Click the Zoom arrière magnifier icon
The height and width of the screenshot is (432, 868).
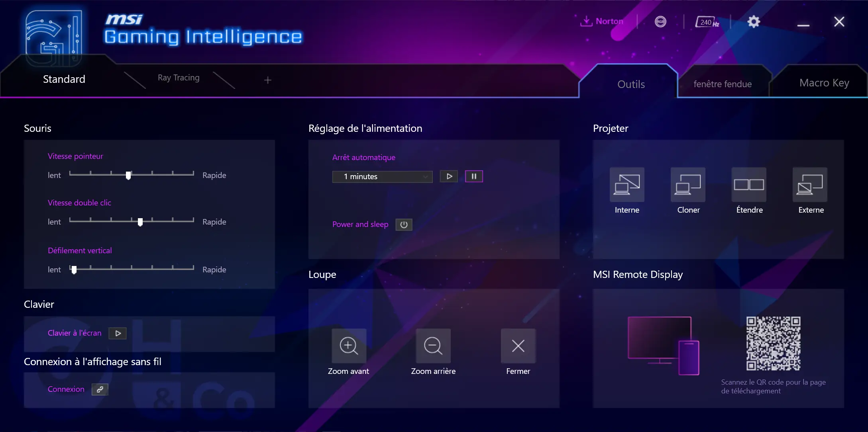(x=433, y=345)
